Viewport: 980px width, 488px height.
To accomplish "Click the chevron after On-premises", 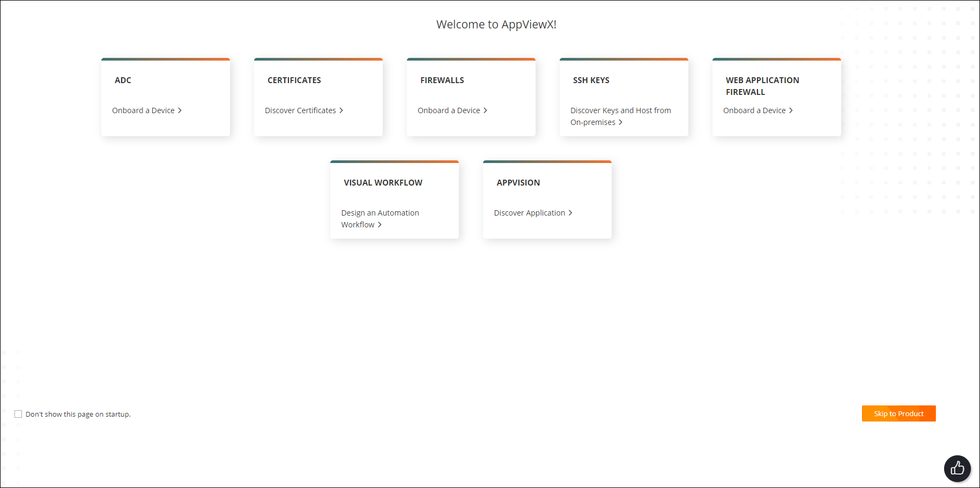I will (620, 122).
